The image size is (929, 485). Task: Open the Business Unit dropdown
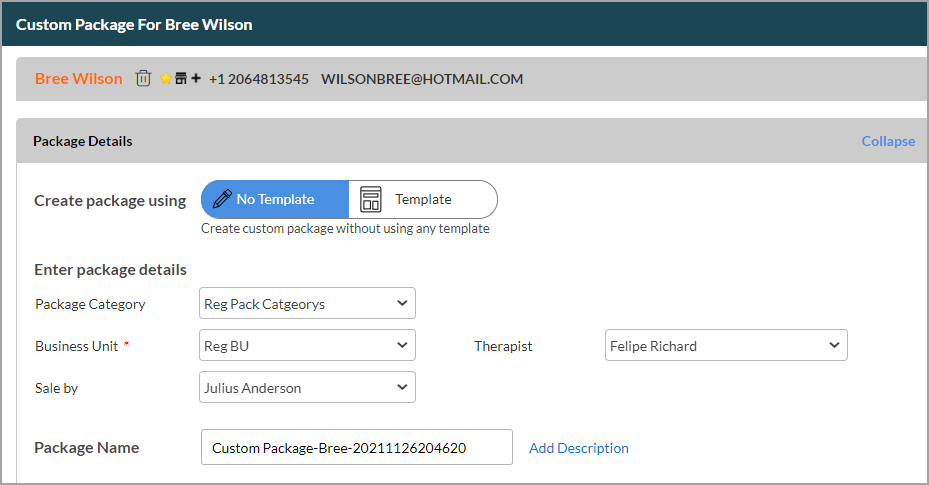(307, 345)
